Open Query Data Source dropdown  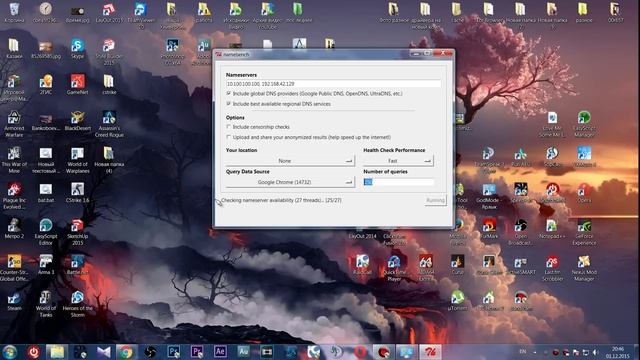290,182
